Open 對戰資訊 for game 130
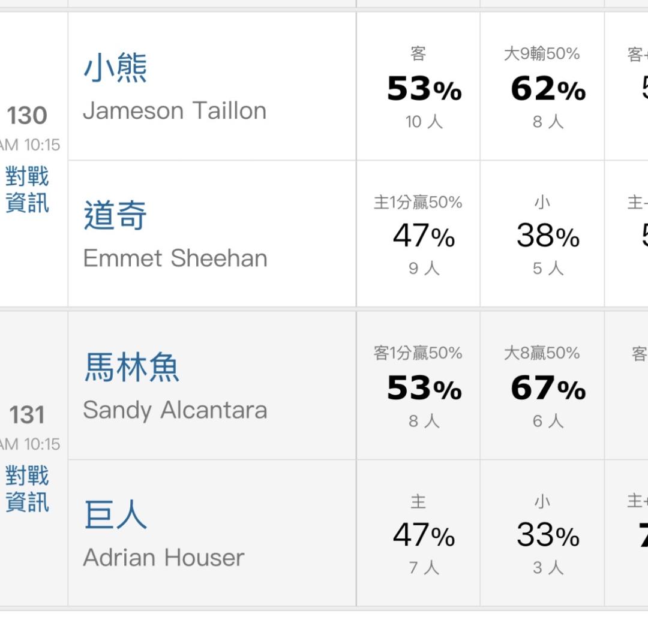The width and height of the screenshot is (648, 644). click(27, 190)
